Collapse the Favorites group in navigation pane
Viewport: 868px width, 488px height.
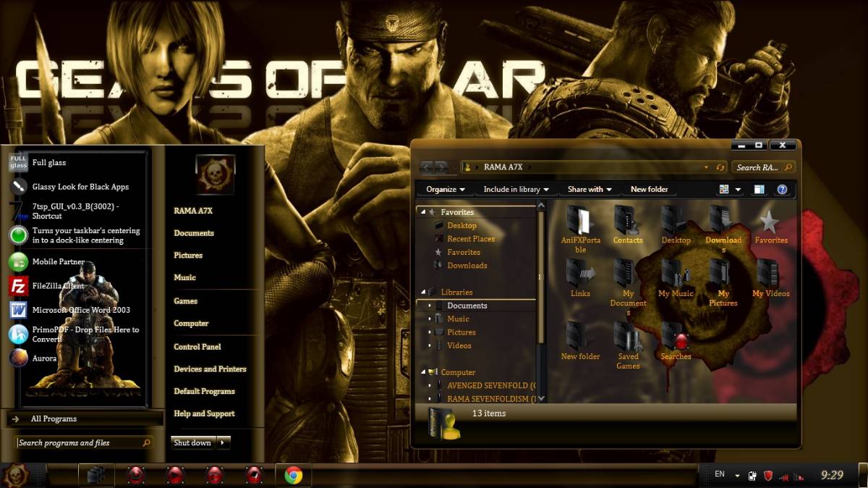point(423,212)
